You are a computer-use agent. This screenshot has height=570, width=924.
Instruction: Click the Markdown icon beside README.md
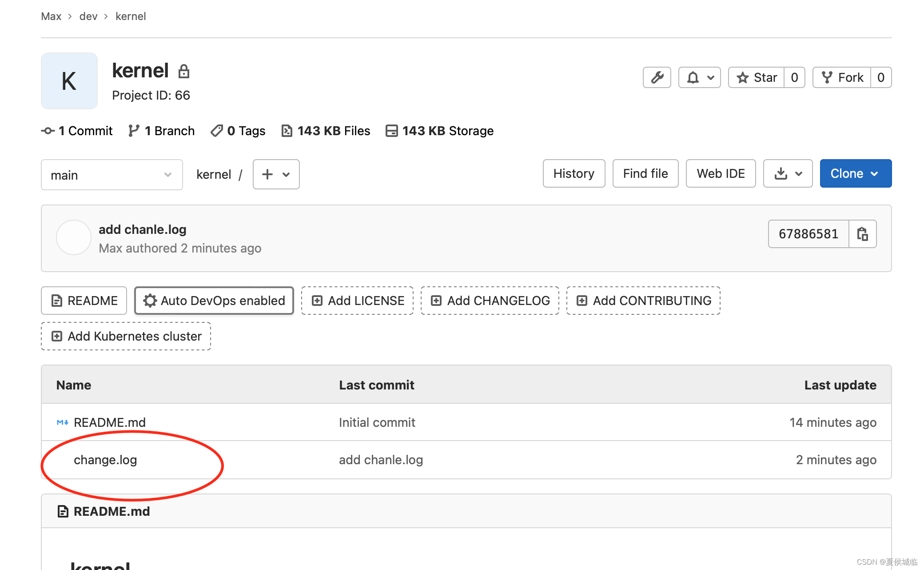tap(63, 422)
